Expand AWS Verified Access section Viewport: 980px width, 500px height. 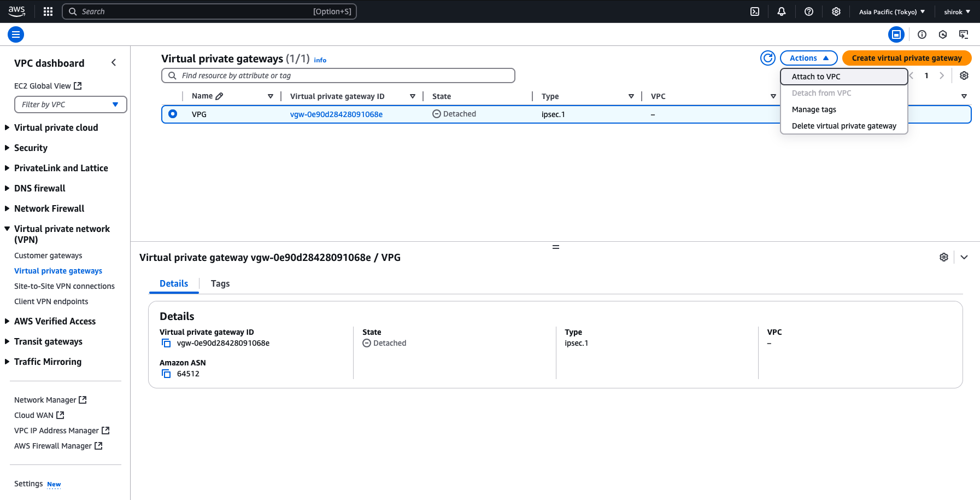pyautogui.click(x=7, y=321)
